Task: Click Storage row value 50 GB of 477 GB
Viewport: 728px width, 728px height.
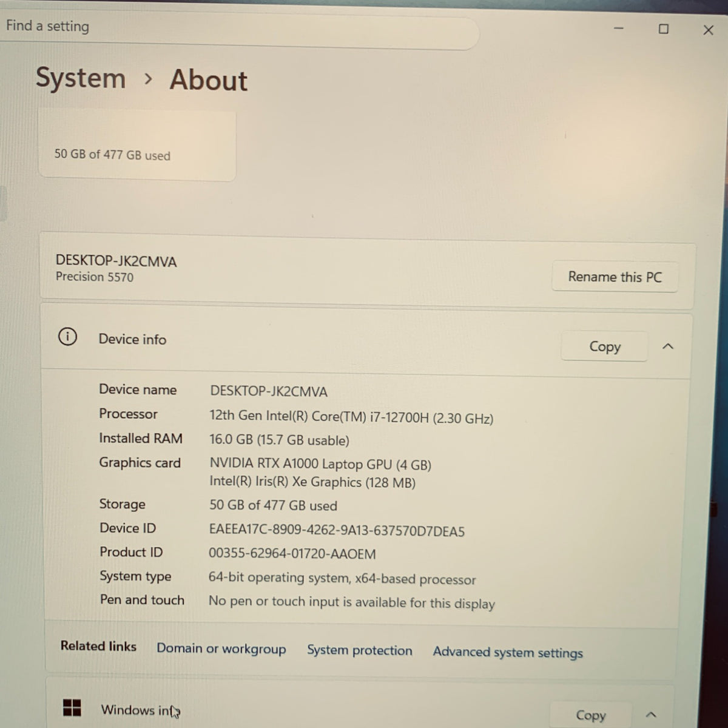Action: click(273, 505)
